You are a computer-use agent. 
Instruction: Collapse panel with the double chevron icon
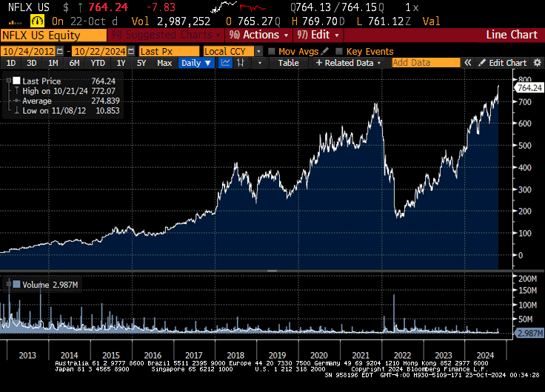pos(468,63)
